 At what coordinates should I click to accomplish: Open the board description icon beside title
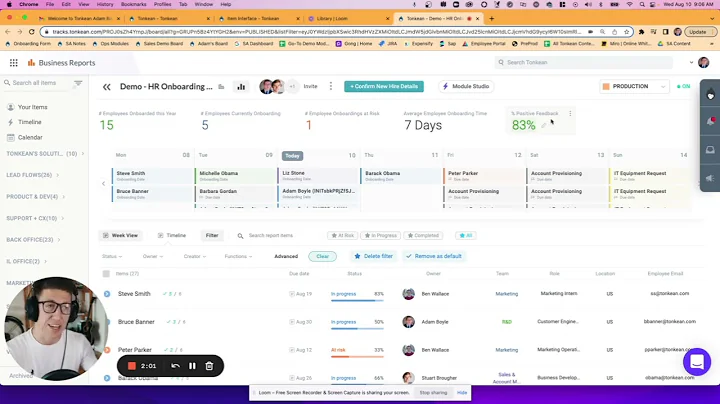pyautogui.click(x=221, y=87)
